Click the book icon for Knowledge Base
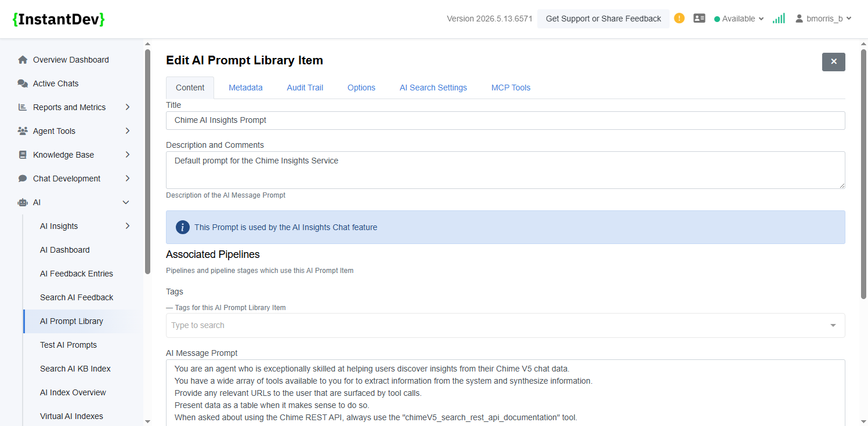Image resolution: width=868 pixels, height=426 pixels. 23,155
